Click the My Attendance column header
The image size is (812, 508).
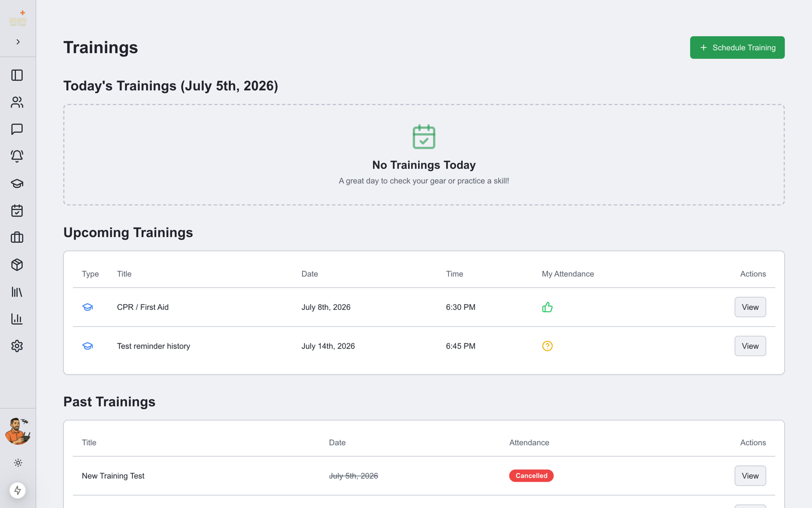click(x=567, y=274)
